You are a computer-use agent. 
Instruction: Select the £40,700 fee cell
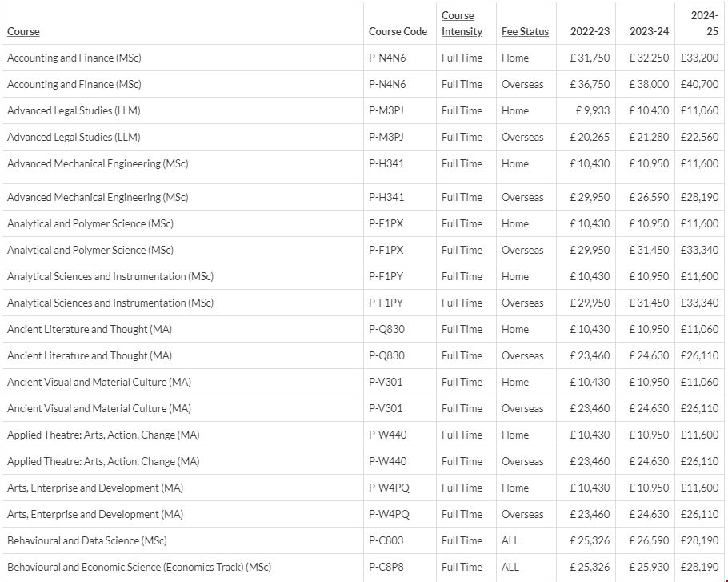click(699, 84)
